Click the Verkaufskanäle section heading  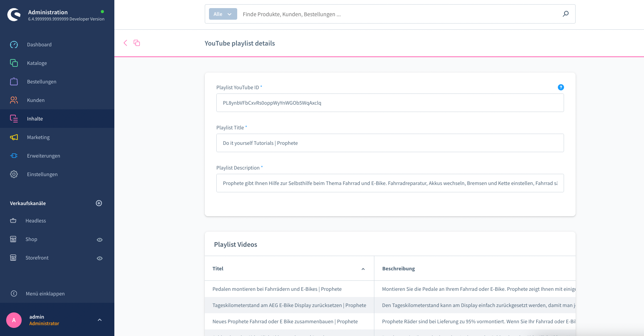[x=28, y=203]
